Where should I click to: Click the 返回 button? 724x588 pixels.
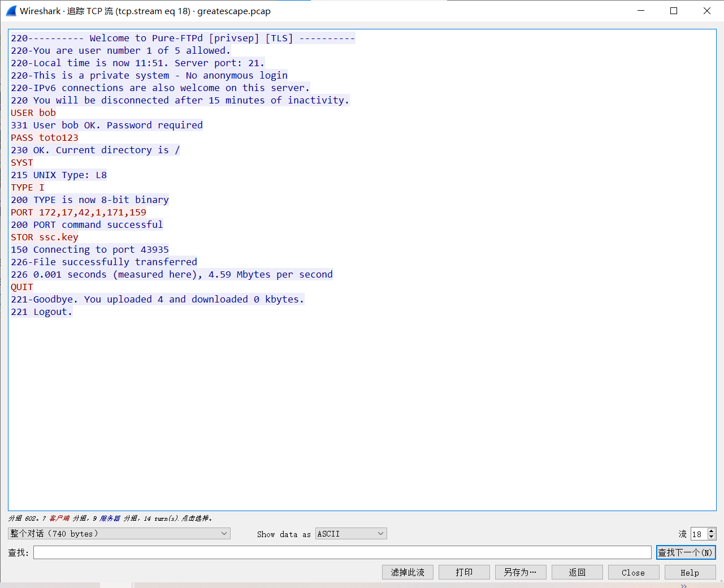coord(577,572)
